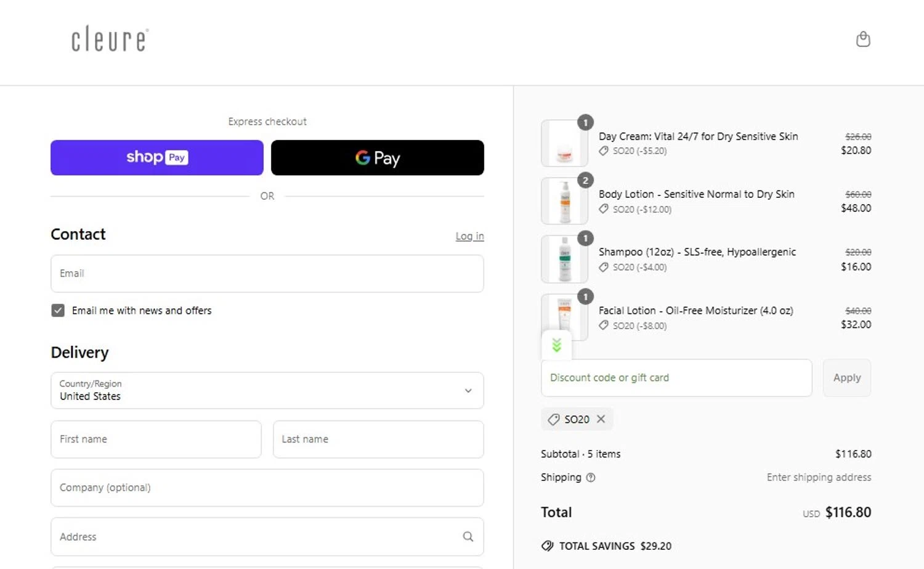924x569 pixels.
Task: Click the Subtotal 5 items label
Action: (581, 454)
